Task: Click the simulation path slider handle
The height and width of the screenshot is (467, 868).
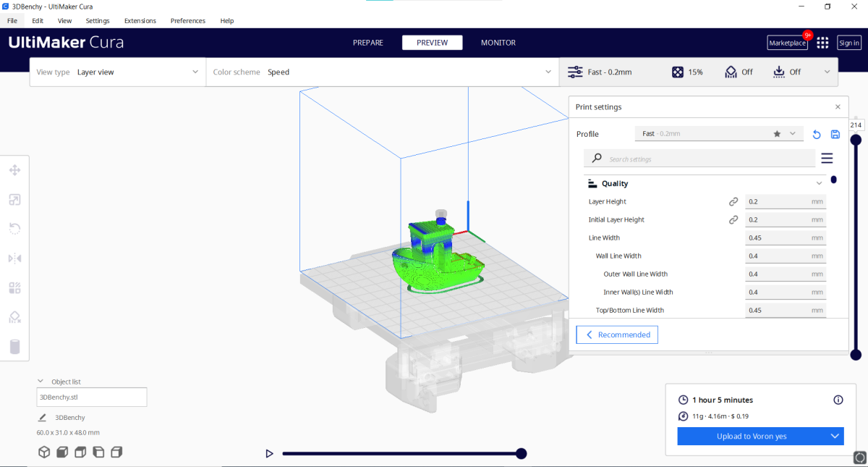Action: (521, 454)
